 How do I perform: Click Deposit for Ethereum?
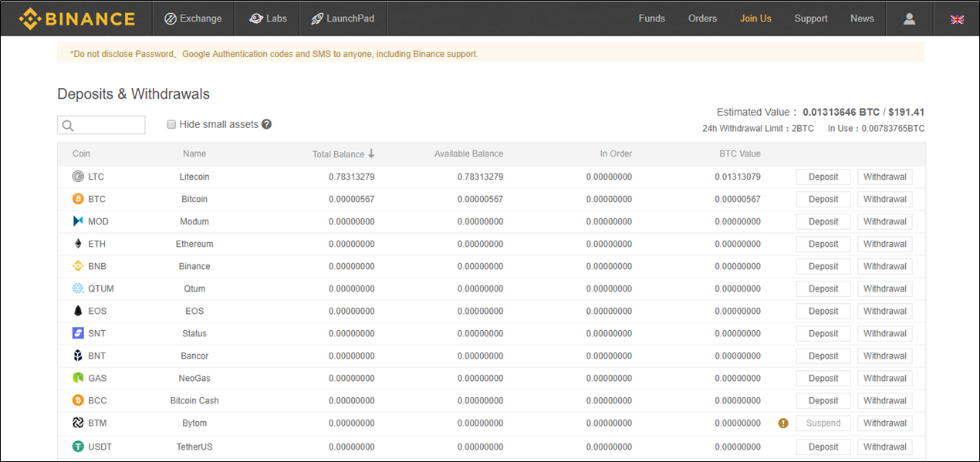pyautogui.click(x=823, y=244)
